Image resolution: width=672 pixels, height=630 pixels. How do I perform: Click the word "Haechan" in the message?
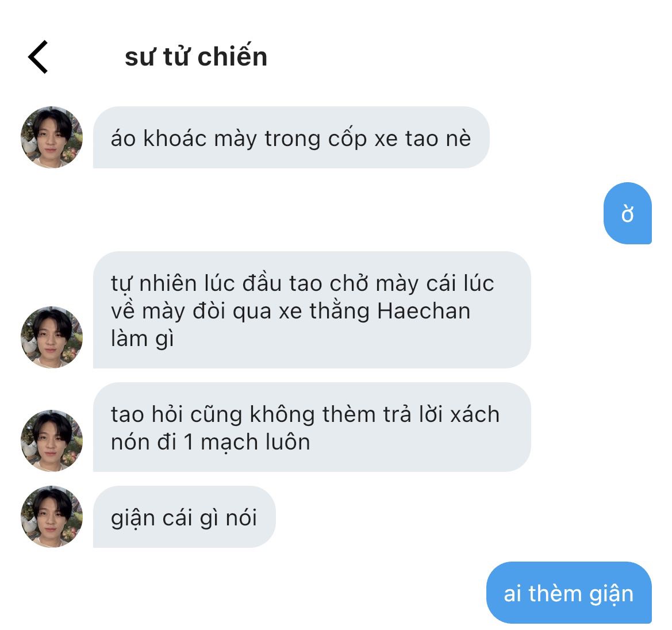[424, 311]
